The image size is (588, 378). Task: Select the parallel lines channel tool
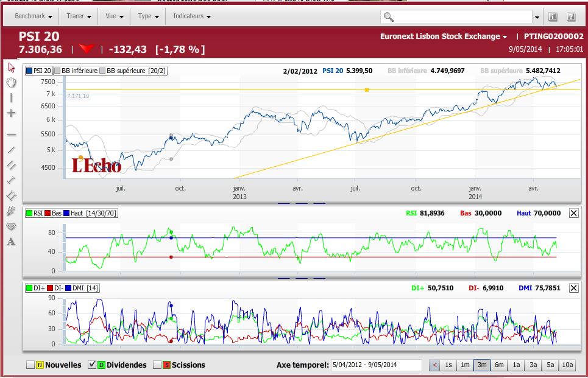click(x=12, y=165)
